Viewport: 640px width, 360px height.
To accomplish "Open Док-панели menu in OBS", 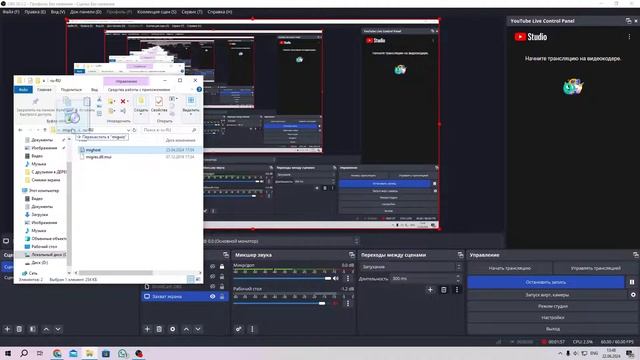I will pyautogui.click(x=86, y=12).
